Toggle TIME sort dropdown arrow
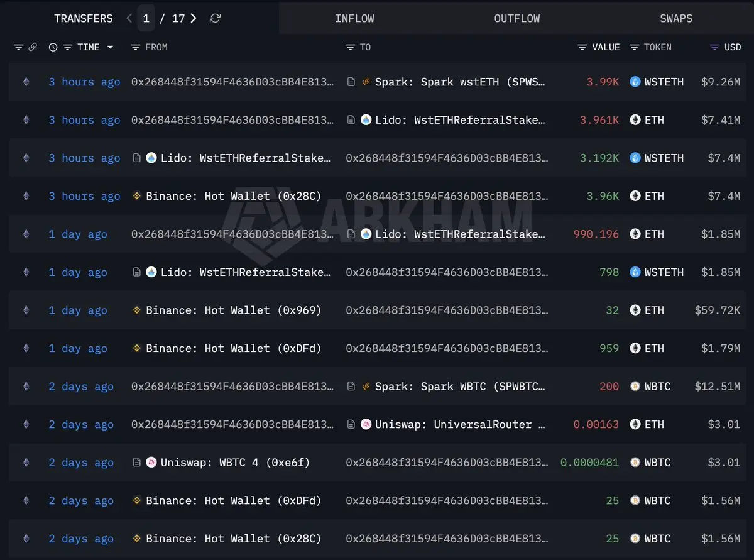754x560 pixels. [111, 47]
